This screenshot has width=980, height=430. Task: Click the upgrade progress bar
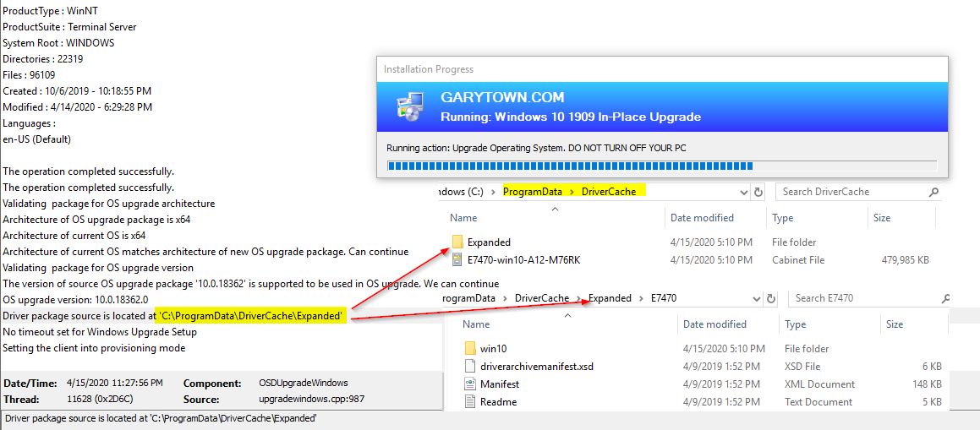[662, 166]
